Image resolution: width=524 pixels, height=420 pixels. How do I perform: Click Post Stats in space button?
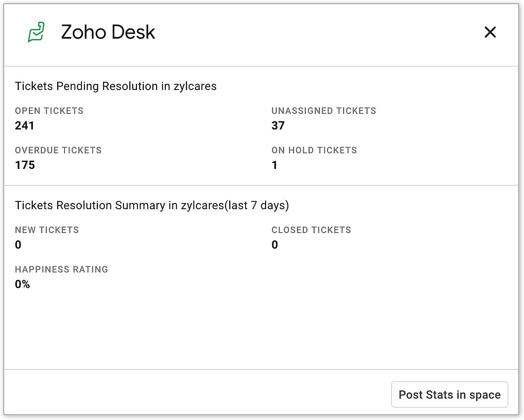coord(449,395)
